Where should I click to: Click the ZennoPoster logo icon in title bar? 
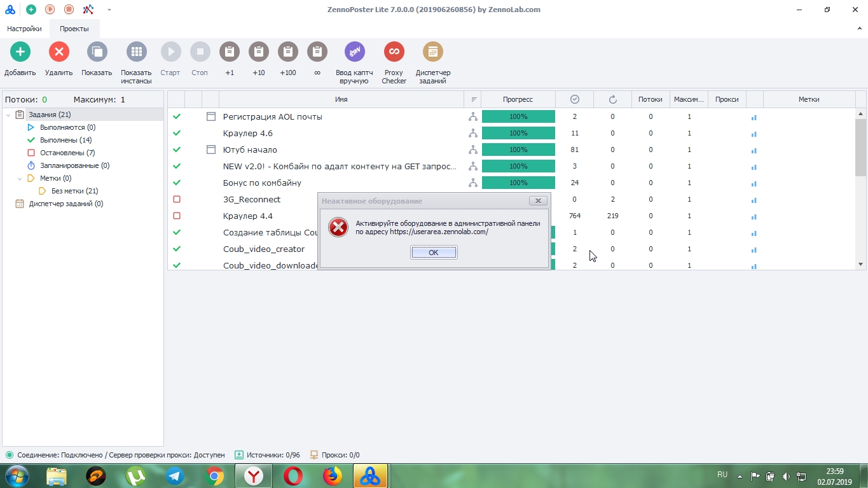click(x=10, y=10)
